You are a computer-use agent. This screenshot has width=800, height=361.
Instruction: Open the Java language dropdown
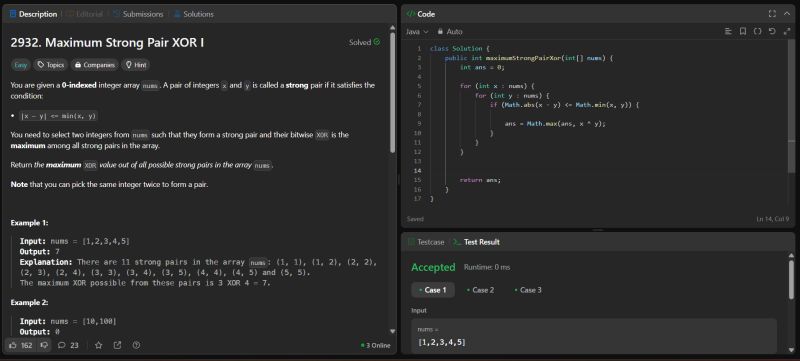[x=417, y=32]
